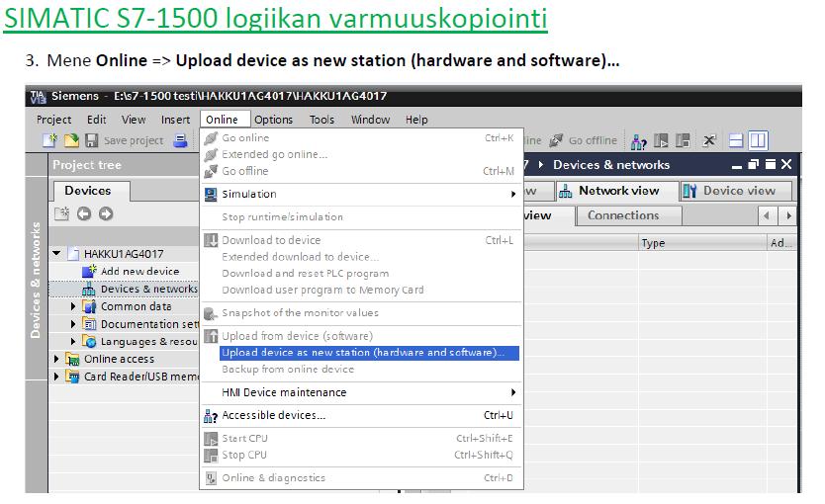Image resolution: width=825 pixels, height=504 pixels.
Task: Open the Simulation submenu
Action: point(361,194)
